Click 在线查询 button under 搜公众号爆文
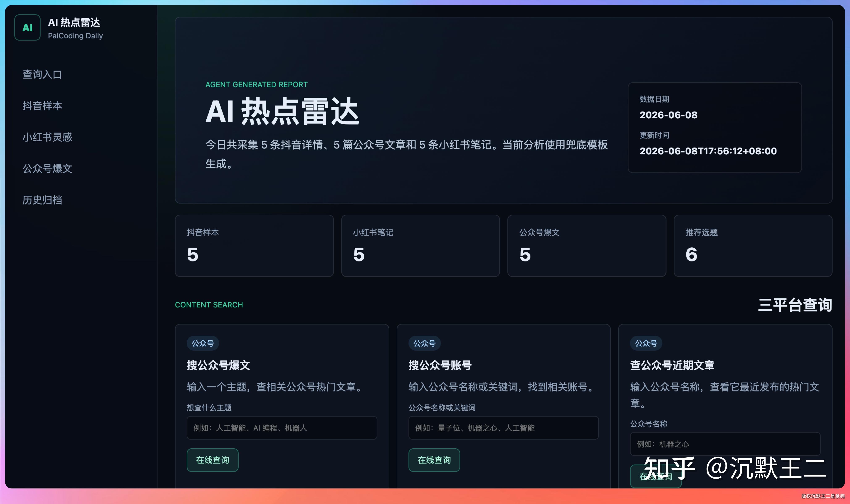This screenshot has height=504, width=850. click(x=212, y=460)
